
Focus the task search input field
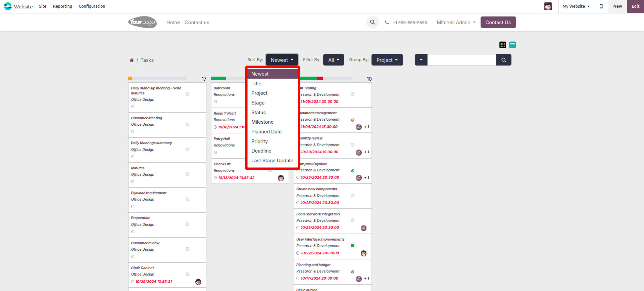click(x=462, y=60)
